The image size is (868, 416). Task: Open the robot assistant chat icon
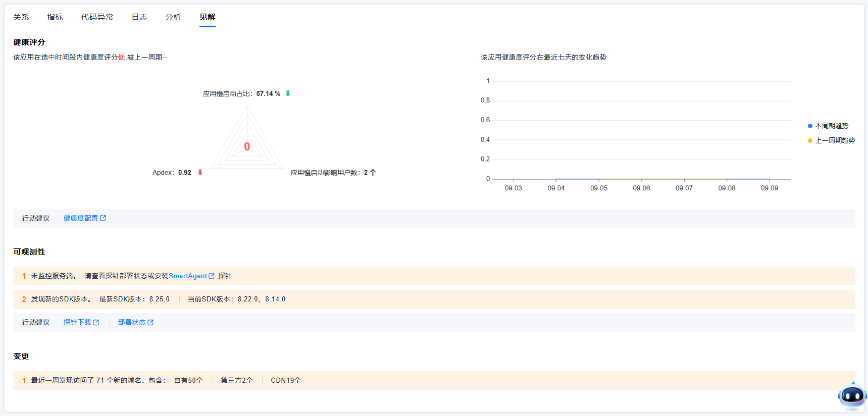852,396
